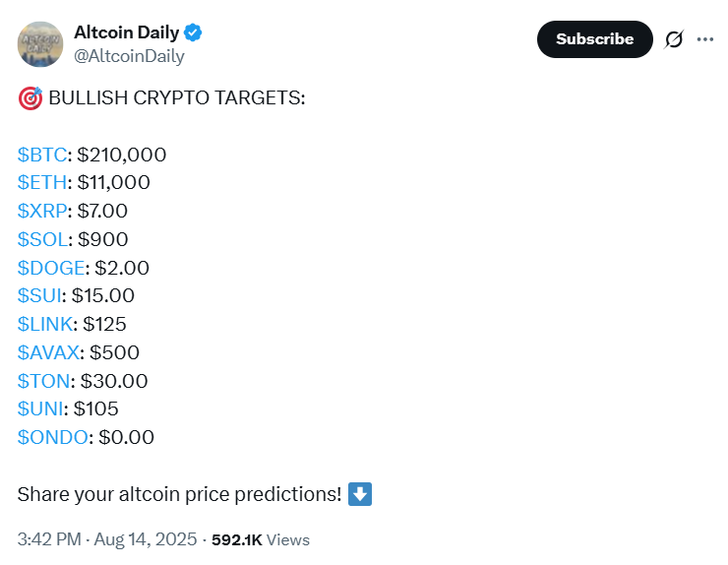
Task: Click the Altcoin Daily profile avatar
Action: coord(40,43)
